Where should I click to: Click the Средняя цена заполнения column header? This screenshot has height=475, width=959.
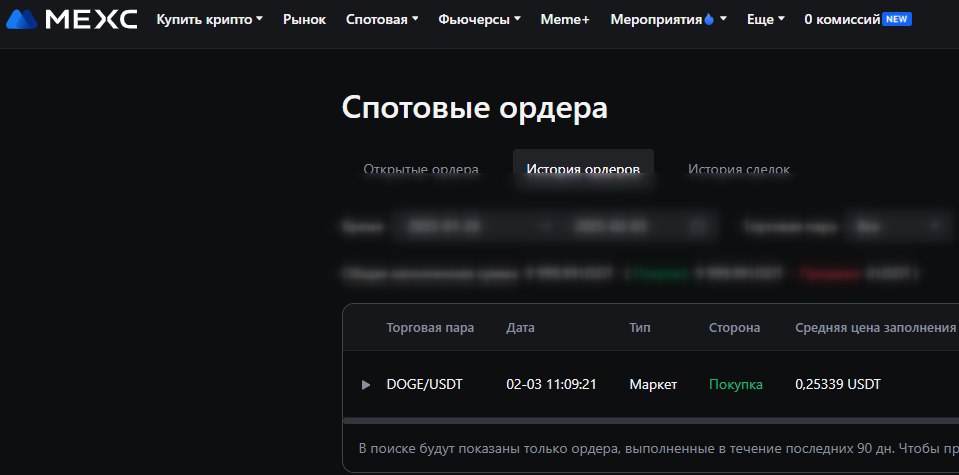[875, 328]
